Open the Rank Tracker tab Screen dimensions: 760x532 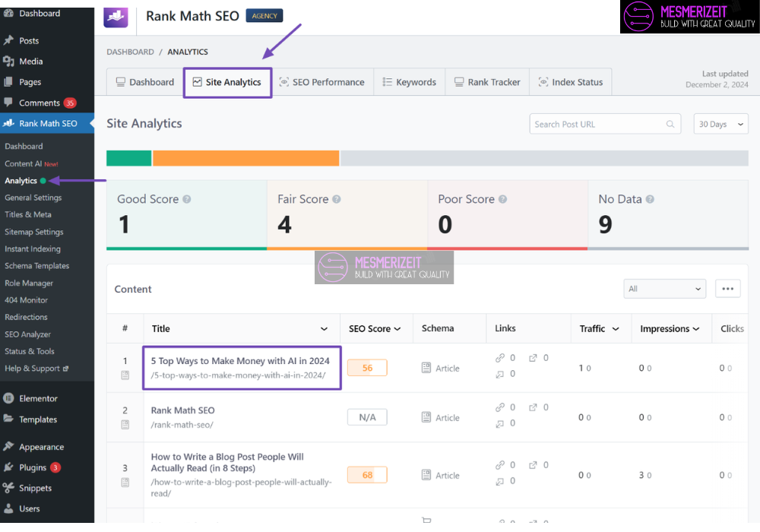(x=487, y=82)
